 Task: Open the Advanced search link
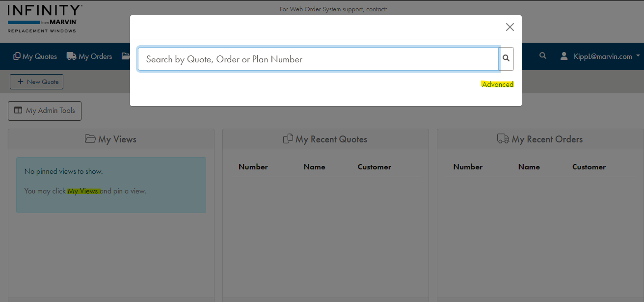pos(497,84)
